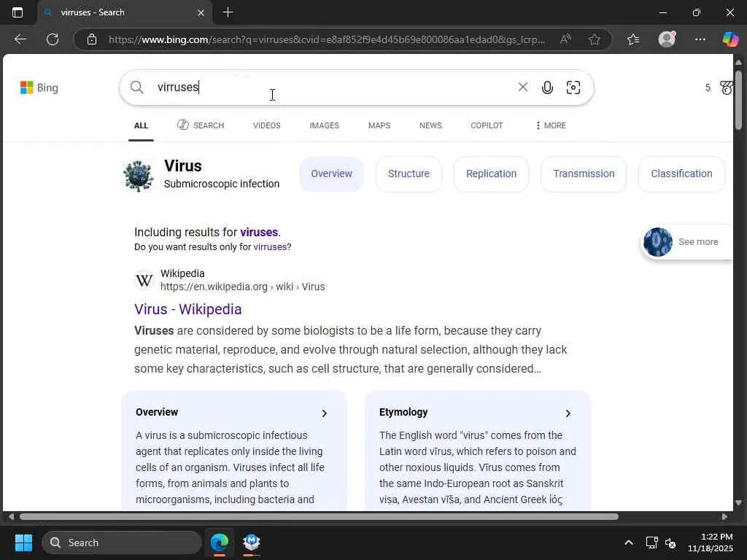Click the en.wikipedia.org URL breadcrumb
Viewport: 747px width, 560px height.
click(242, 287)
